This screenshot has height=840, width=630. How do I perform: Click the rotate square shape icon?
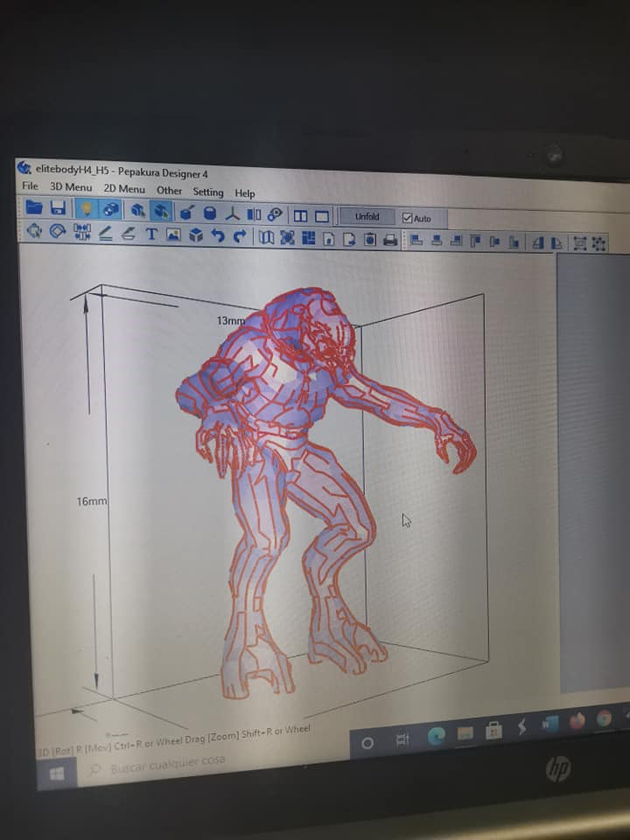[58, 231]
